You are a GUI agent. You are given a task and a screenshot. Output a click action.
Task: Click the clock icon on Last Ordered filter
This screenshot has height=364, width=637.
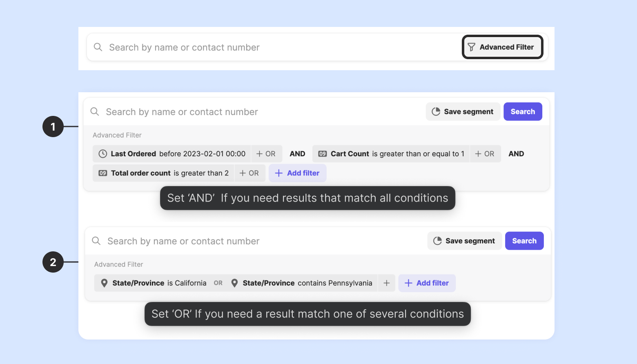[103, 154]
